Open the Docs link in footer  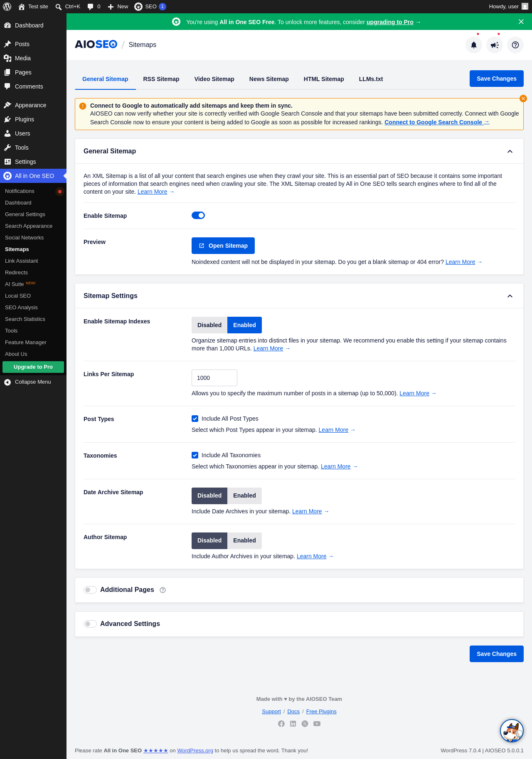click(293, 712)
